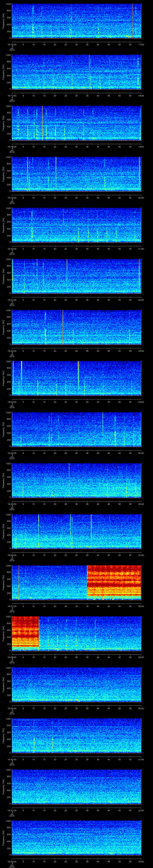Select the spectrogram panel starting at 16:18:00

[x=76, y=123]
